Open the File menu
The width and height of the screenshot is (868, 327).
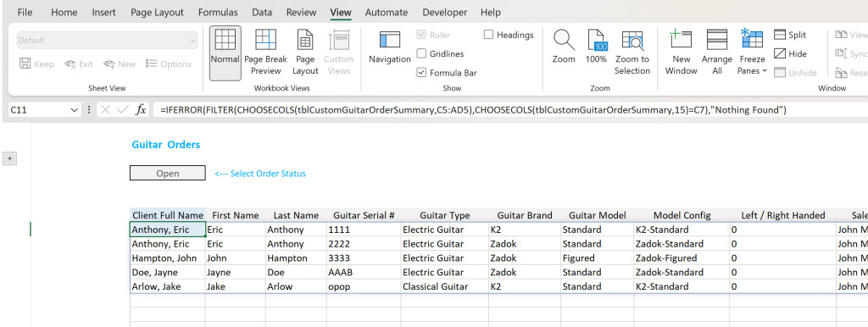tap(25, 12)
